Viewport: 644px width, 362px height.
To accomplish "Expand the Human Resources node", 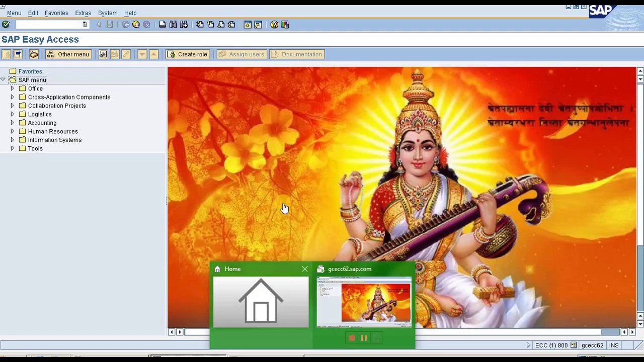I will [x=12, y=131].
